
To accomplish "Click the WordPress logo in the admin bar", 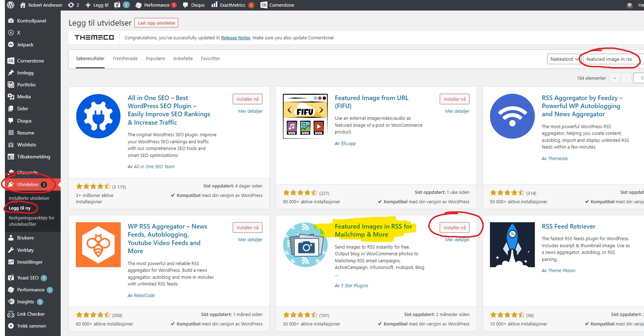I will pyautogui.click(x=11, y=5).
